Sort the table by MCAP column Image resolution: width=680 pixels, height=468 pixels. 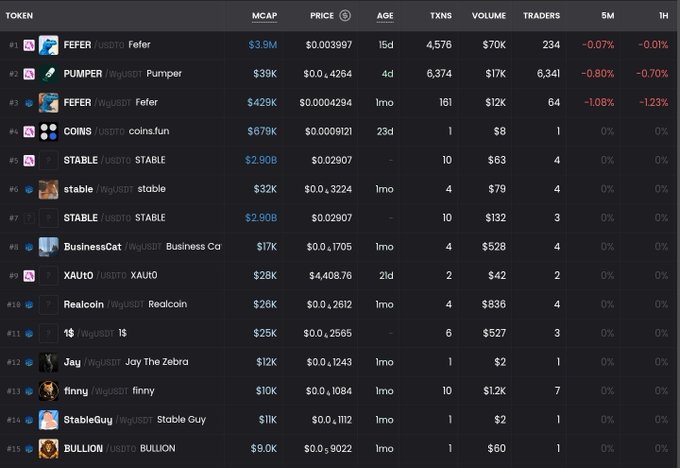tap(265, 16)
